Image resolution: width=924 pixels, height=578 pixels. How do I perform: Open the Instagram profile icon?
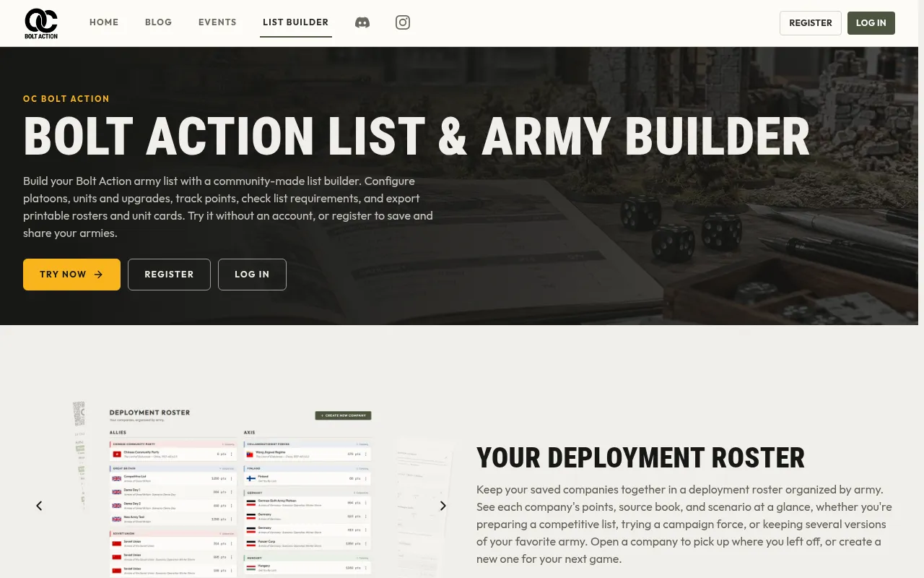click(403, 22)
